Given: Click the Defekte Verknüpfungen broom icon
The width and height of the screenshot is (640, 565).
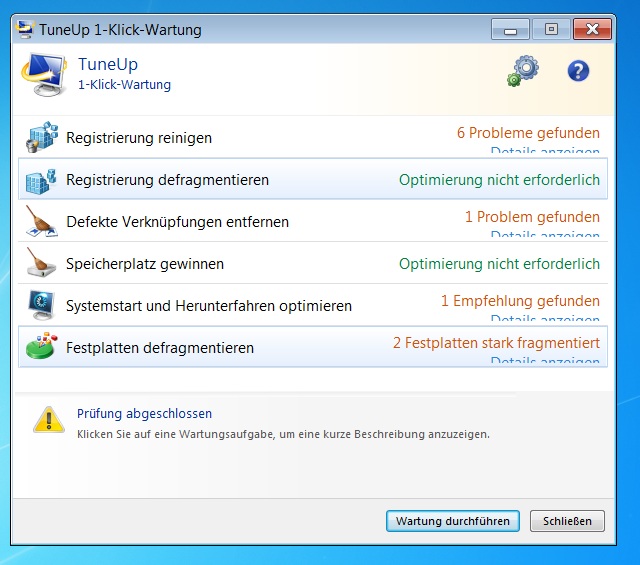Looking at the screenshot, I should click(x=41, y=221).
